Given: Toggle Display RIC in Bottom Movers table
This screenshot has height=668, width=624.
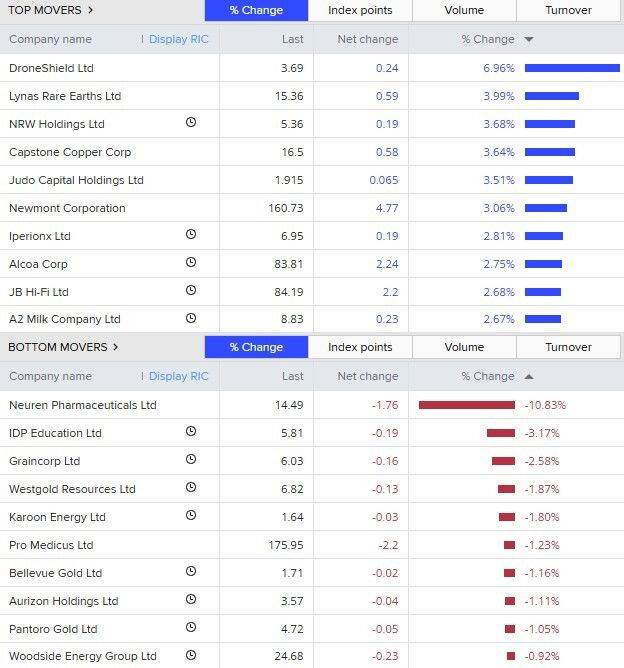Looking at the screenshot, I should [178, 376].
